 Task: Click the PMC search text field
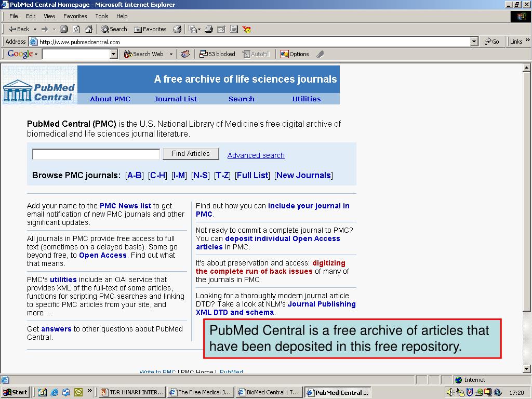pos(96,154)
